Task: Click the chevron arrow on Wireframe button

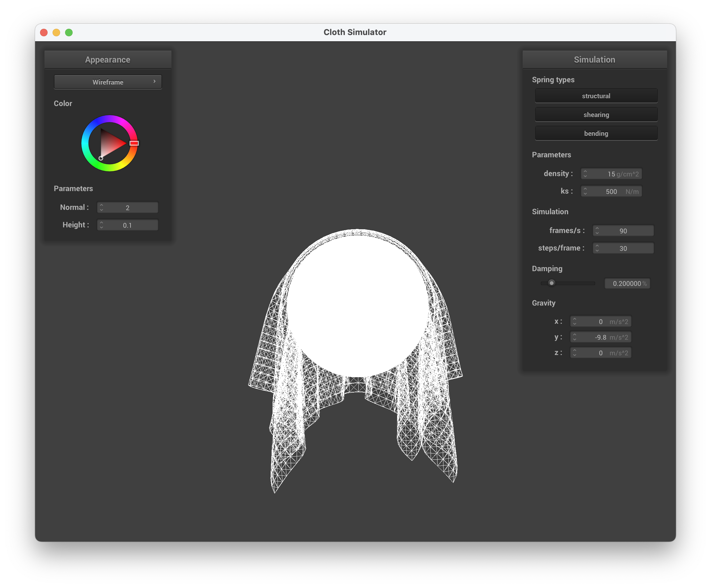Action: [154, 82]
